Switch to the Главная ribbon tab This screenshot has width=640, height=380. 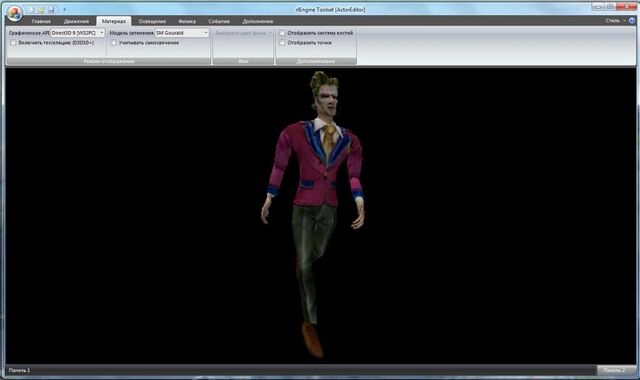[x=41, y=21]
